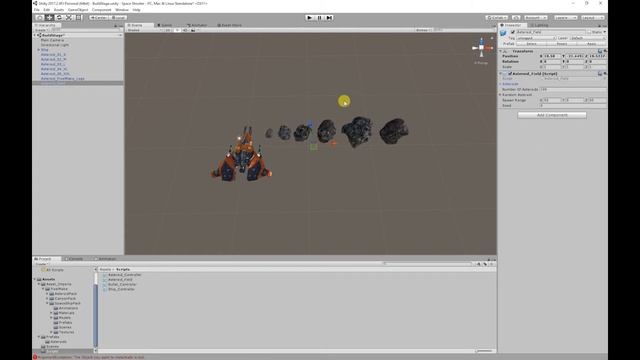
Task: Toggle scene lighting in the Scene toolbar
Action: click(177, 30)
